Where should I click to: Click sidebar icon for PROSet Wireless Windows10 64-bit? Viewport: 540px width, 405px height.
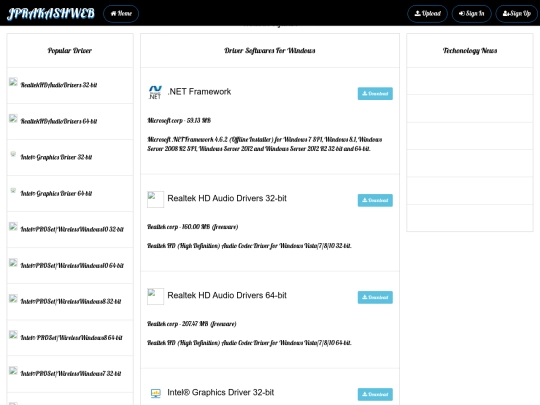pos(13,262)
